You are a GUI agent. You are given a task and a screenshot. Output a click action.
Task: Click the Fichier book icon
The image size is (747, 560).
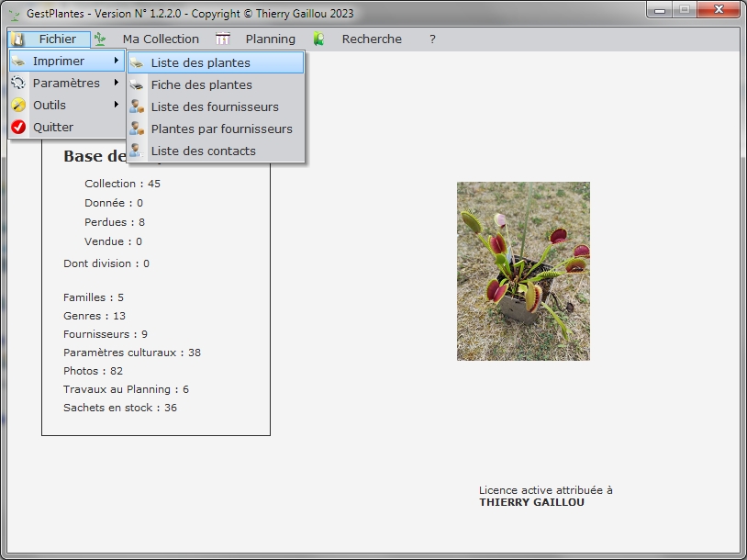(17, 39)
